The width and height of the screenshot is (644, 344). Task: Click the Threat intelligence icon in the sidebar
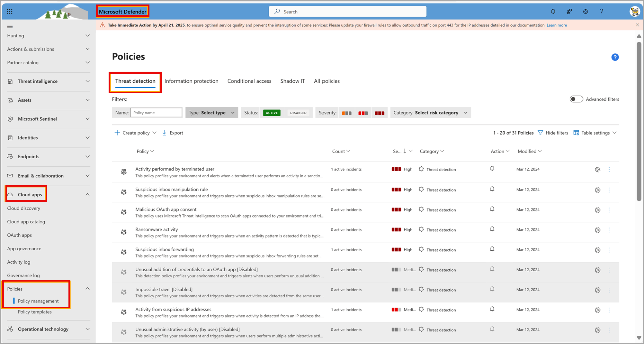(x=10, y=81)
